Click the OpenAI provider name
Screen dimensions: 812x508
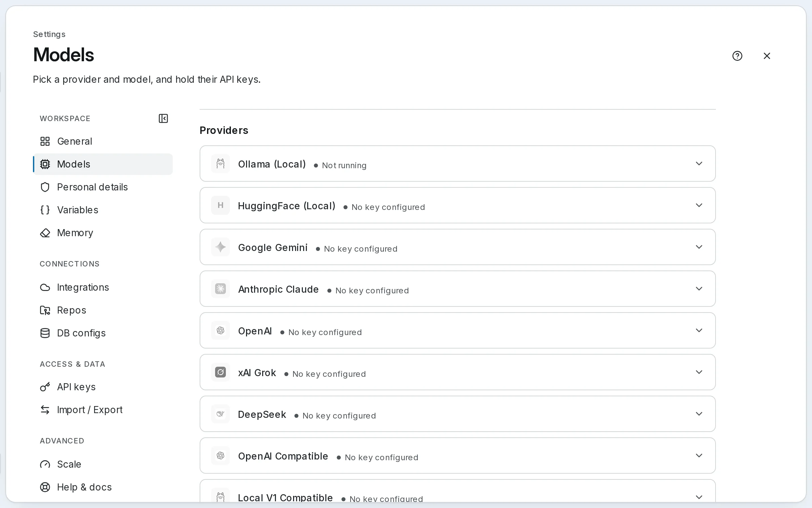click(x=255, y=331)
